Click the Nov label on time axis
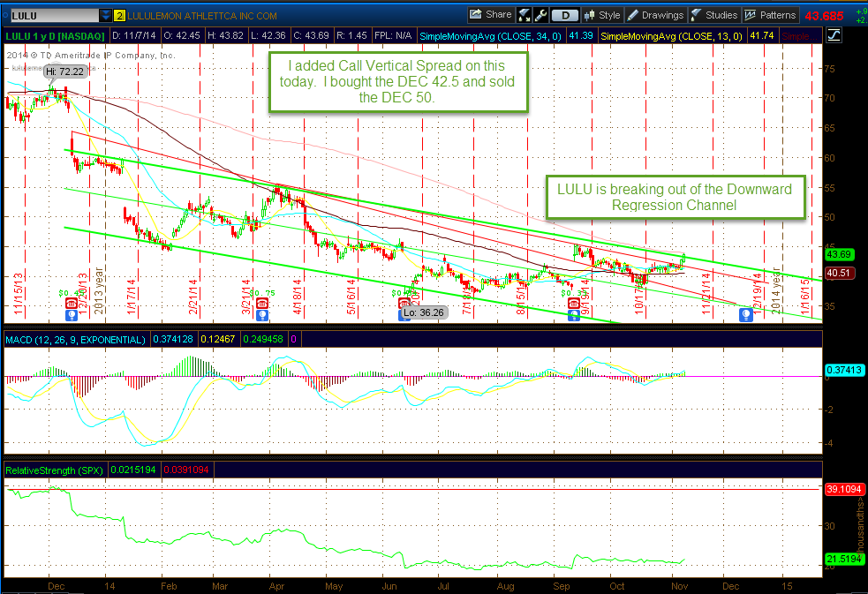Screen dimensions: 868x594 (679, 586)
